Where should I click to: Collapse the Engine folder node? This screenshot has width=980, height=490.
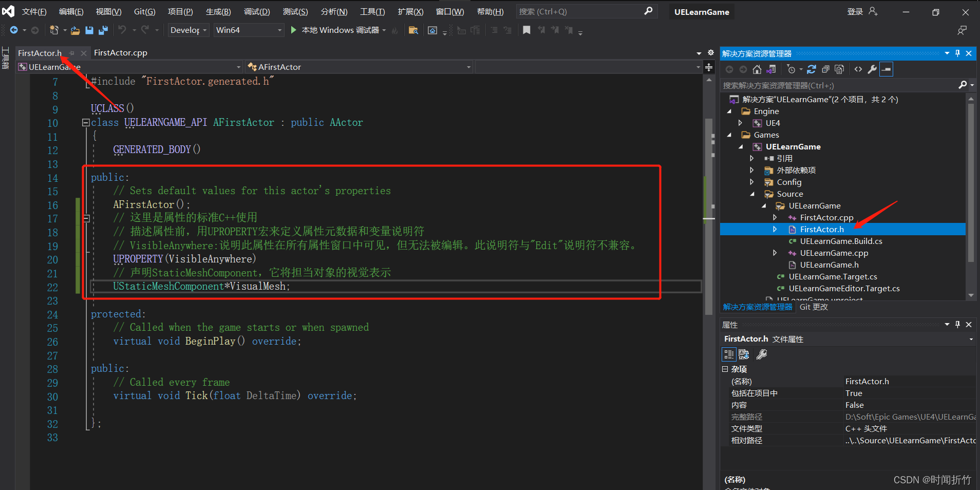tap(729, 111)
